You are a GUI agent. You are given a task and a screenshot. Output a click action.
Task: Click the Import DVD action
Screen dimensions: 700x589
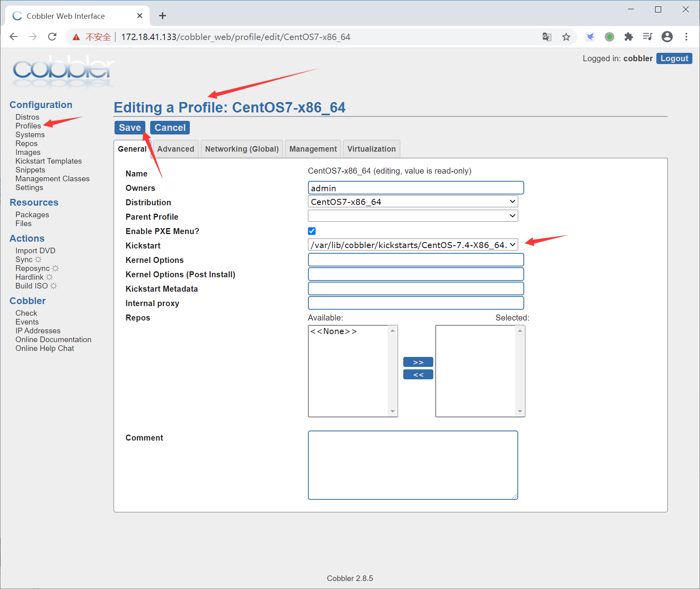36,250
